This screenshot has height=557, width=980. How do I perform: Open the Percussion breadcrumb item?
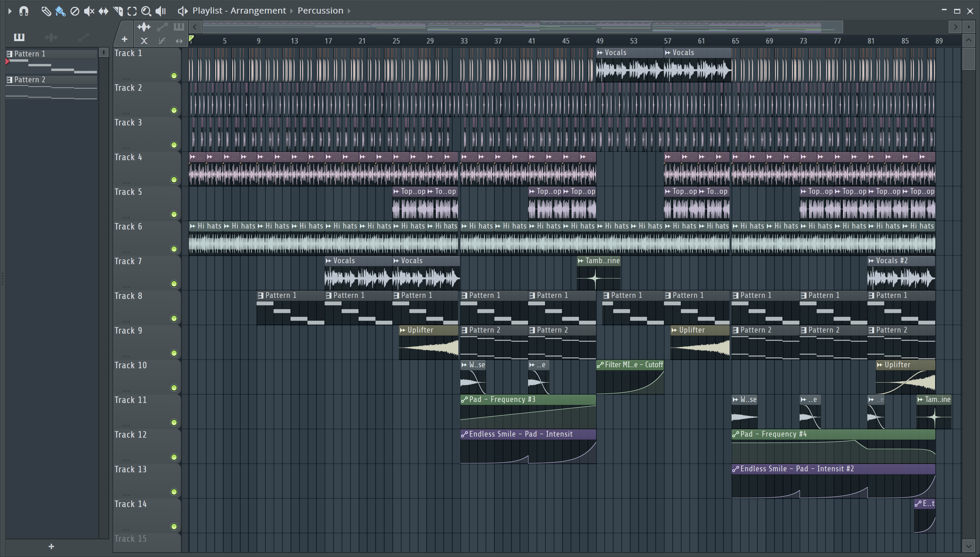point(321,11)
